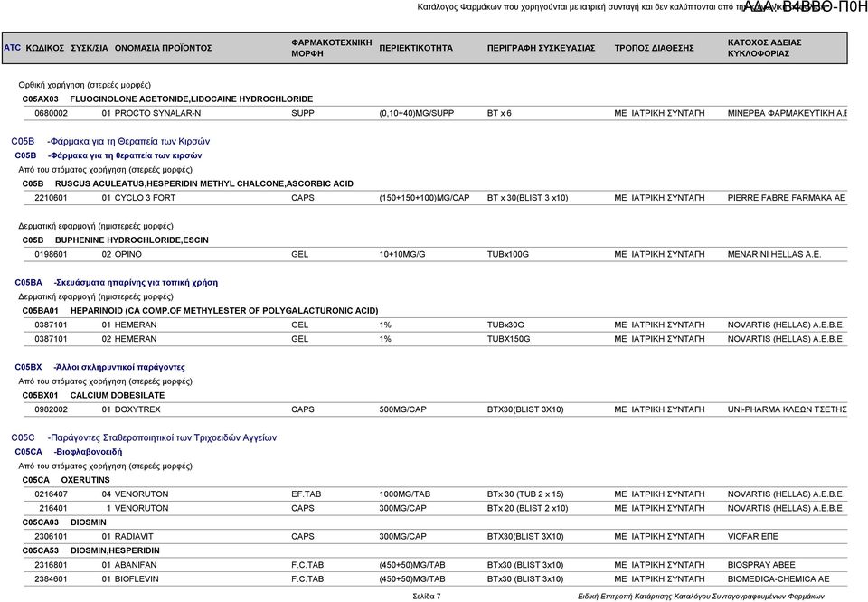Select the page number "Σελίδα 7"
Image resolution: width=868 pixels, height=602 pixels.
point(426,597)
